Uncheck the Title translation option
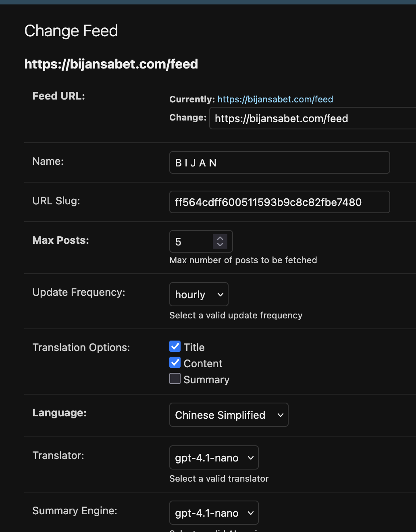 175,346
